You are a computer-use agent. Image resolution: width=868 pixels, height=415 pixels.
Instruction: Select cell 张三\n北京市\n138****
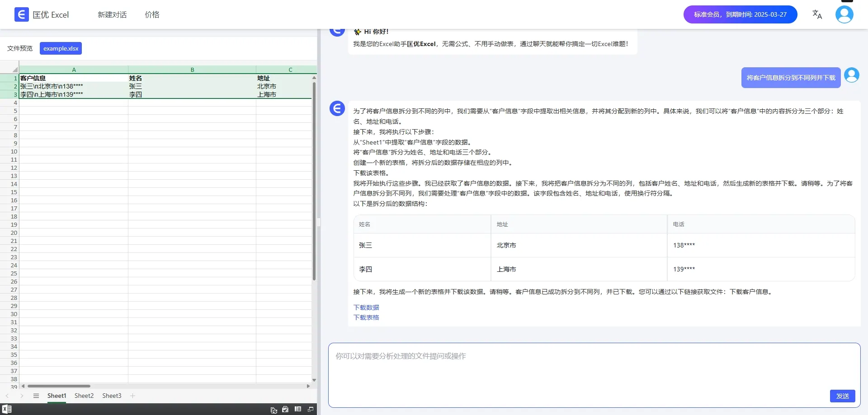pos(74,86)
